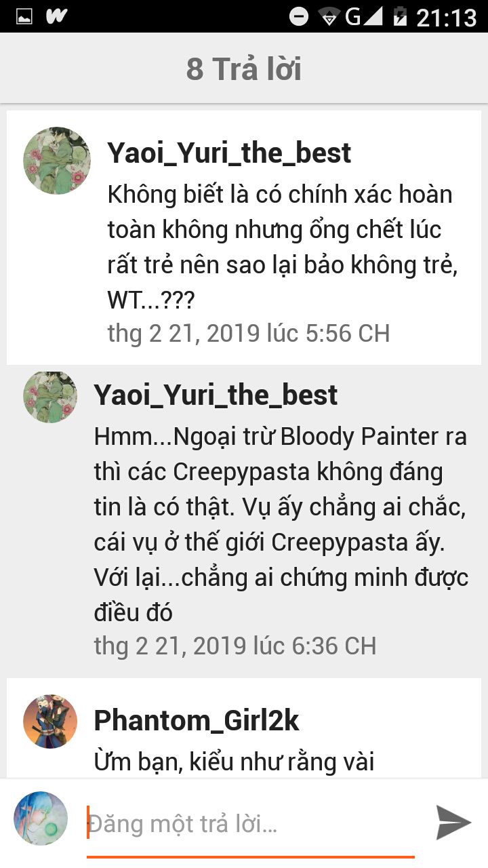This screenshot has height=868, width=488.
Task: Open Phantom_Girl2k username link
Action: (x=197, y=721)
